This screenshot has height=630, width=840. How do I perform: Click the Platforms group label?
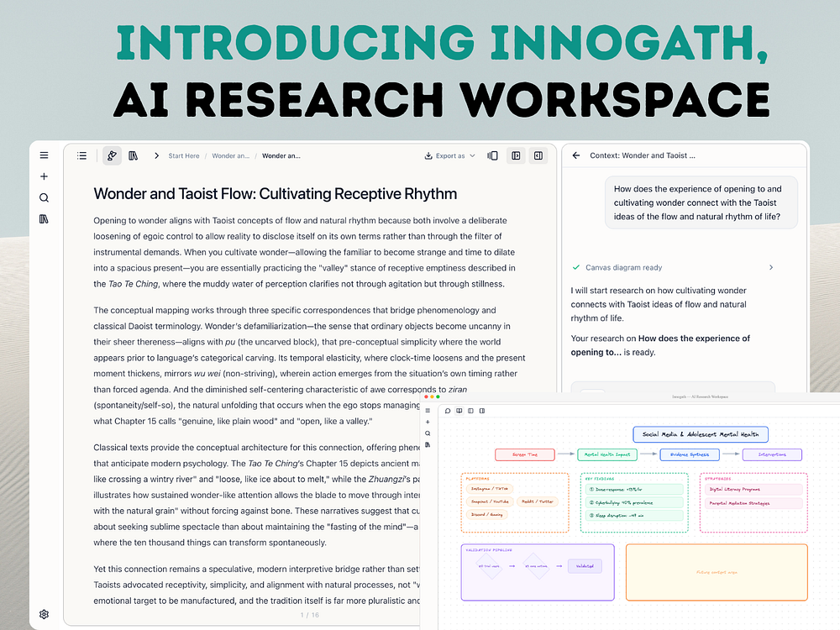pos(477,479)
